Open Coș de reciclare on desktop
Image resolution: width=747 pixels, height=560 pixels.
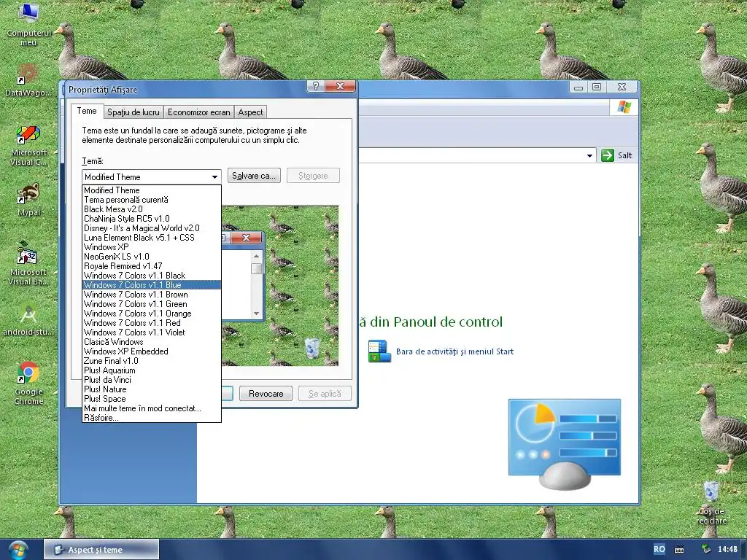point(711,502)
